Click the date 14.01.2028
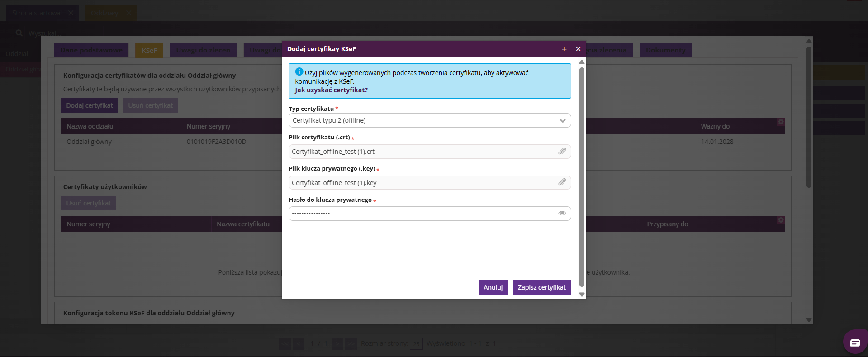The height and width of the screenshot is (357, 868). click(x=717, y=142)
